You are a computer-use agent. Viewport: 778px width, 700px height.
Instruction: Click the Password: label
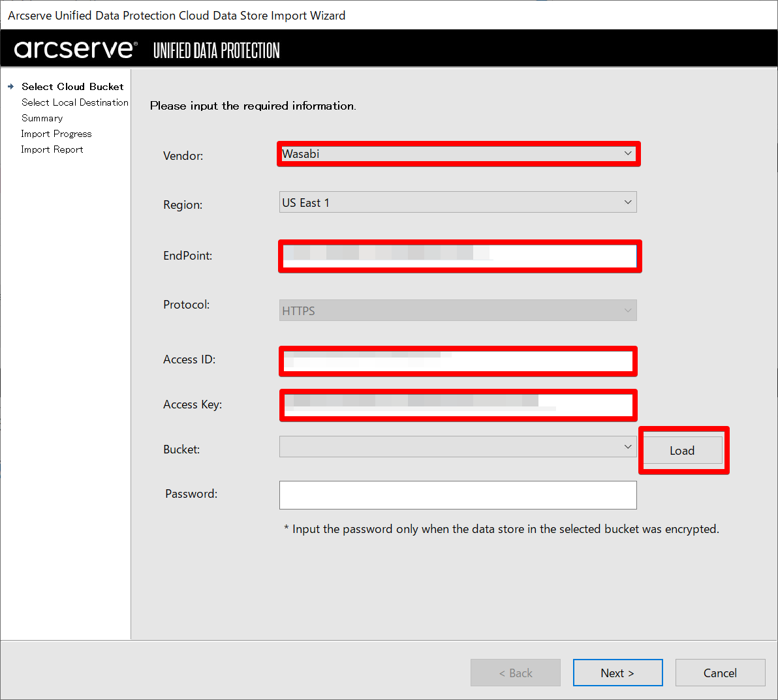point(191,494)
